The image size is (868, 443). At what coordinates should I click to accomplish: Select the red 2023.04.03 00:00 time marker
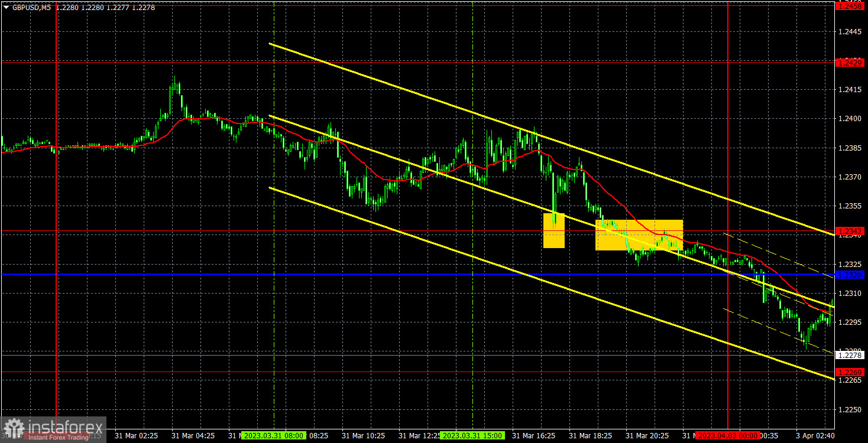coord(727,435)
